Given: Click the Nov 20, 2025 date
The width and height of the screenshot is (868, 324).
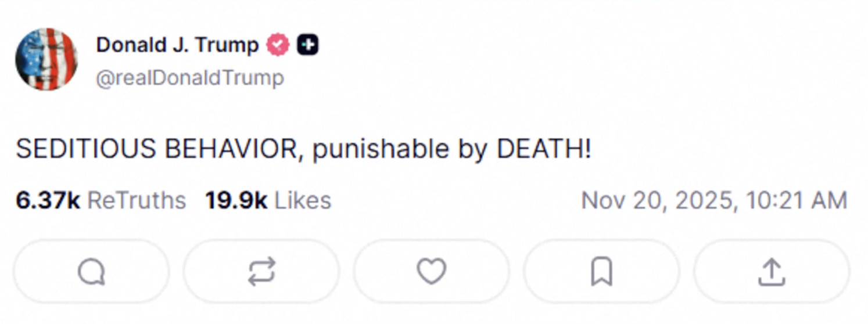Looking at the screenshot, I should pyautogui.click(x=655, y=201).
